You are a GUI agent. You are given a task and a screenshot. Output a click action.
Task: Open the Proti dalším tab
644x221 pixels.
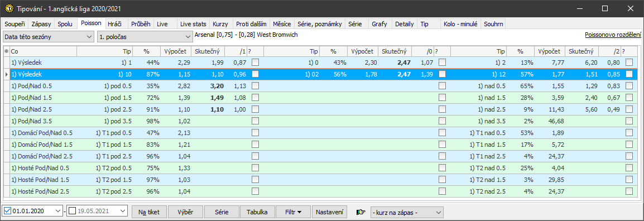(x=251, y=24)
